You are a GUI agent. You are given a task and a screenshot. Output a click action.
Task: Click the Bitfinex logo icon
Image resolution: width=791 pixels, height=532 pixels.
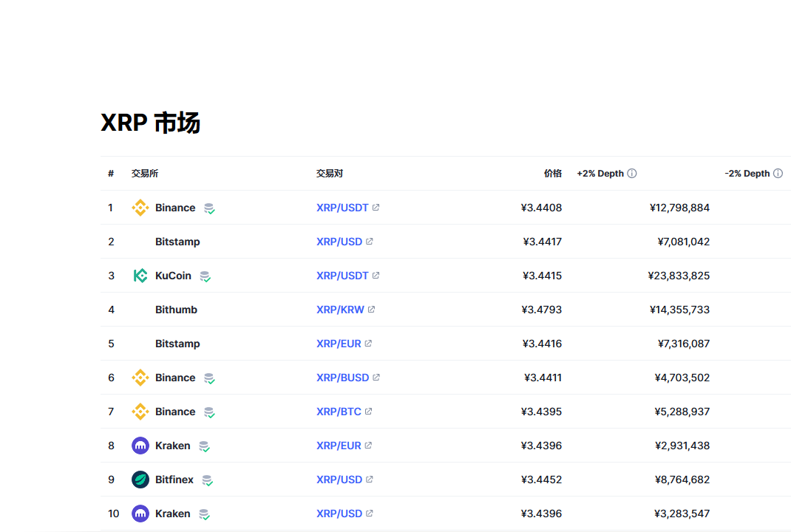point(140,480)
